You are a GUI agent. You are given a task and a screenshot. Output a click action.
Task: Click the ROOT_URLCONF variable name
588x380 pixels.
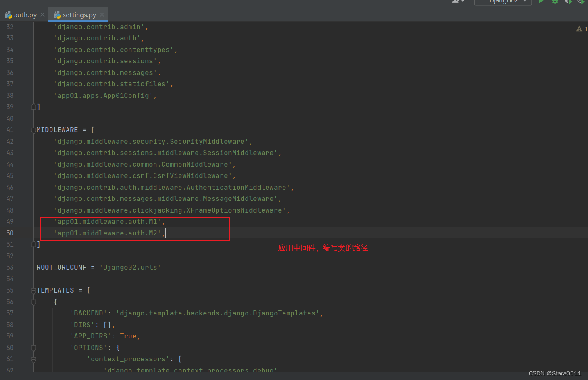pos(62,267)
